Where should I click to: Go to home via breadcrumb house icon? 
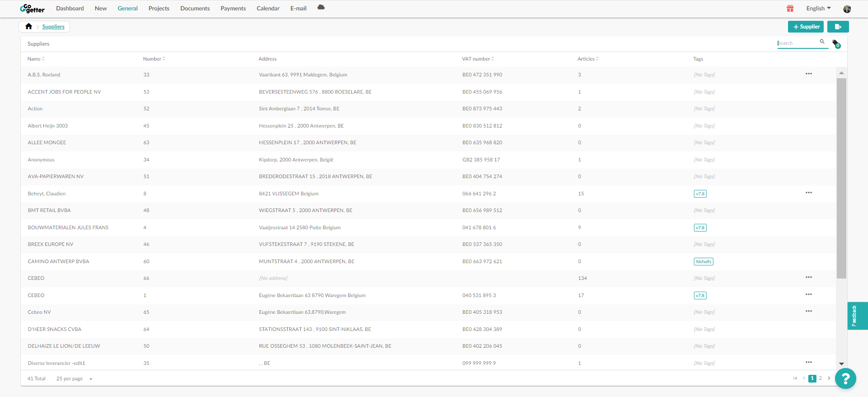point(29,26)
